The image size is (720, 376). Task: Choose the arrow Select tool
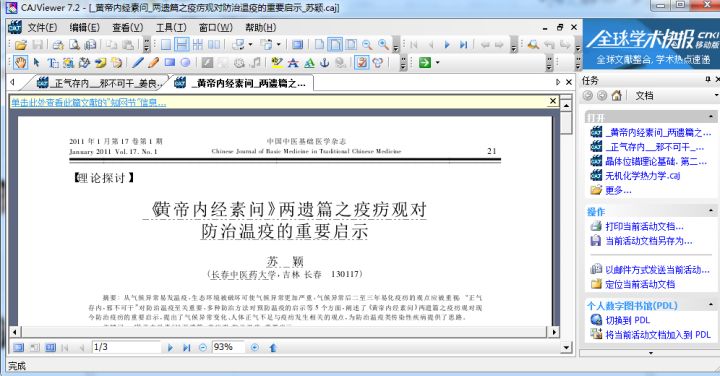click(36, 62)
